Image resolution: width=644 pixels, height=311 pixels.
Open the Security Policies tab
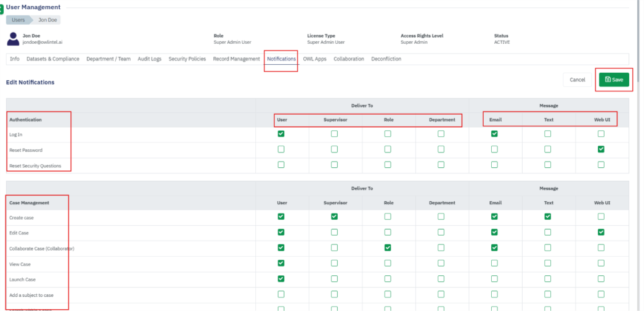click(187, 59)
